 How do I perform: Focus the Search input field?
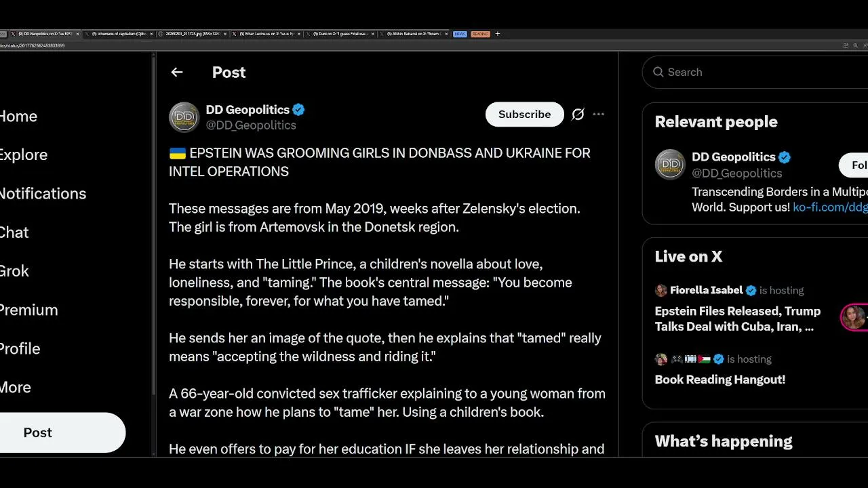[755, 72]
